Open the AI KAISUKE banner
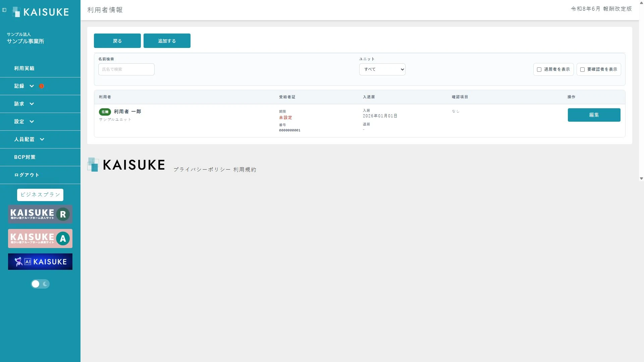This screenshot has height=362, width=644. (x=40, y=262)
